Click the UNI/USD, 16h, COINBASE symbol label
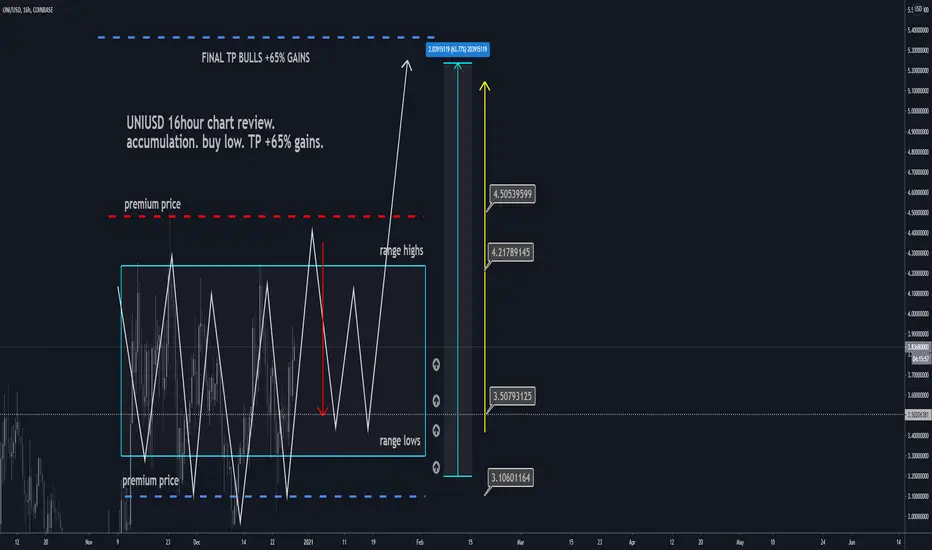 27,10
